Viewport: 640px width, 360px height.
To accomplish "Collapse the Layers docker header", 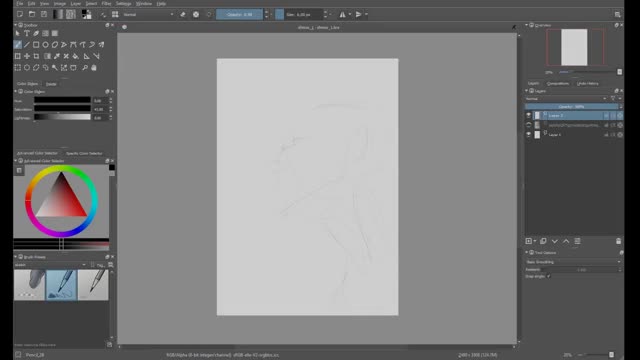I will [527, 91].
